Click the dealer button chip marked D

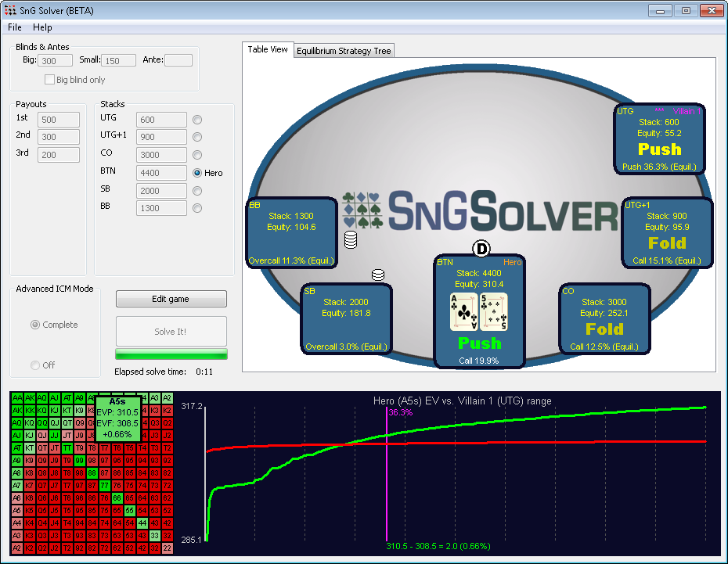pos(481,249)
